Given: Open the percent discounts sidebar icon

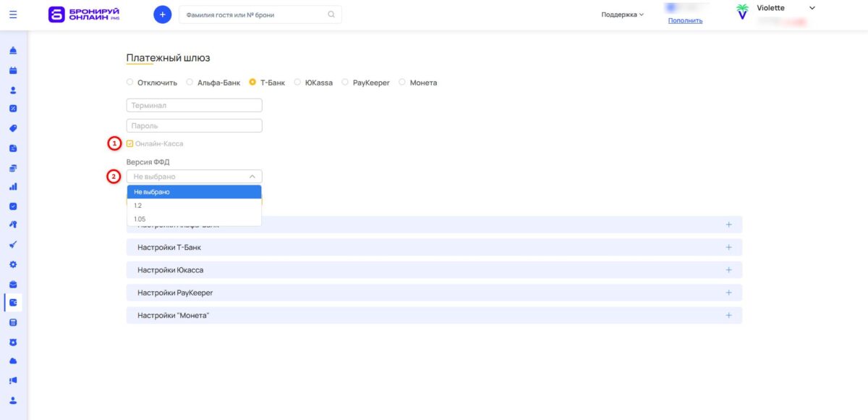Looking at the screenshot, I should [x=13, y=109].
